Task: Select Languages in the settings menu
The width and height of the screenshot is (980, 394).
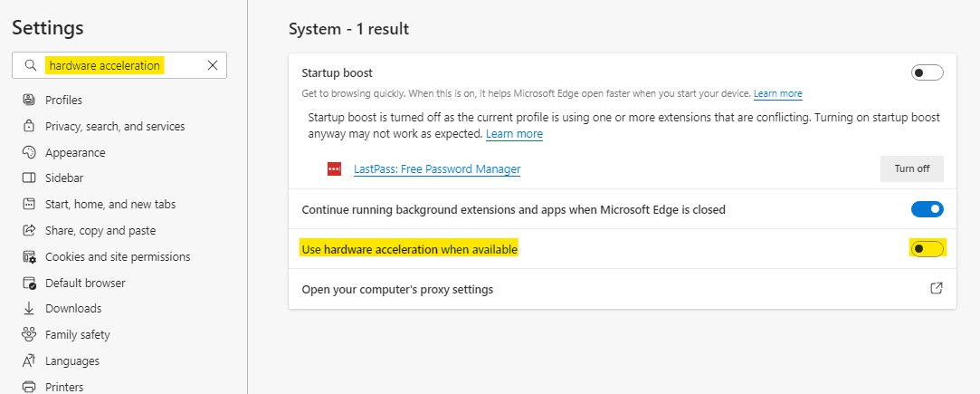Action: 71,360
